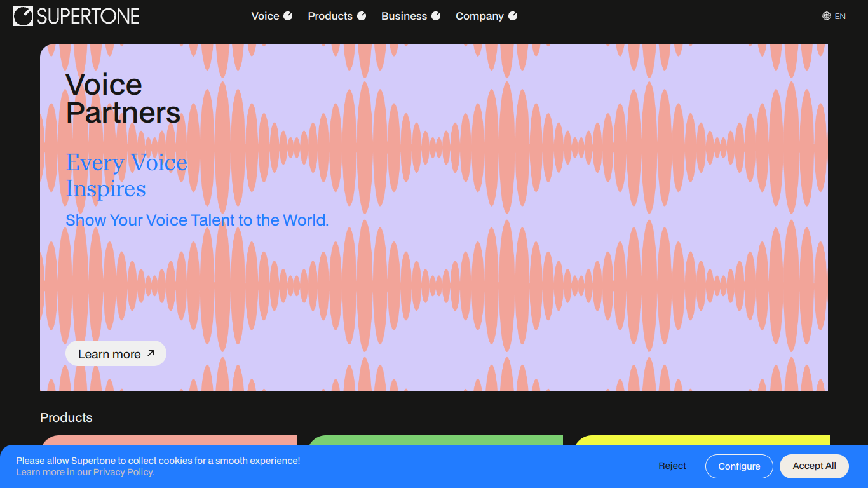868x488 pixels.
Task: Click the knob icon beside Voice
Action: 288,16
